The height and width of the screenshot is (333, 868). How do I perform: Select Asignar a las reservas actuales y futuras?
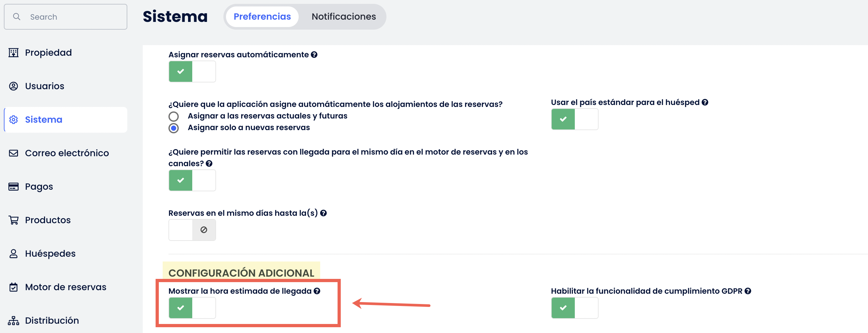point(174,116)
